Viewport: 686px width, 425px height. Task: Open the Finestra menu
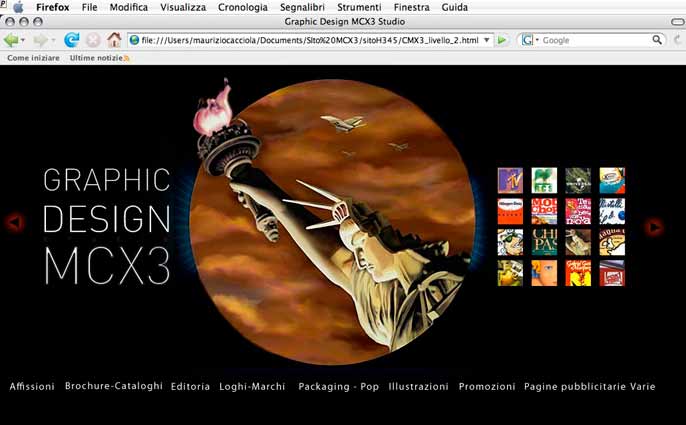[x=411, y=7]
